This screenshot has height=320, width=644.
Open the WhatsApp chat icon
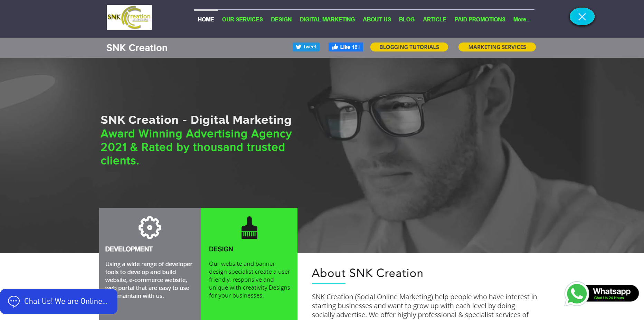(x=576, y=294)
